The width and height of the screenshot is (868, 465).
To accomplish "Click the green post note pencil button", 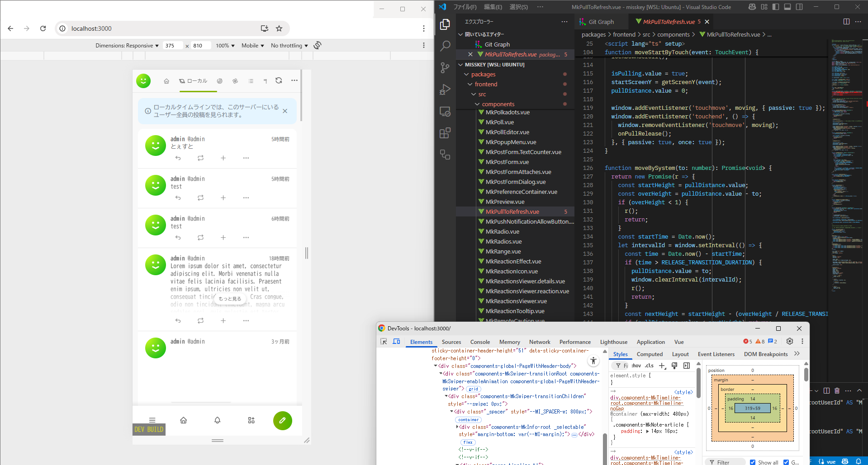I will click(x=282, y=420).
